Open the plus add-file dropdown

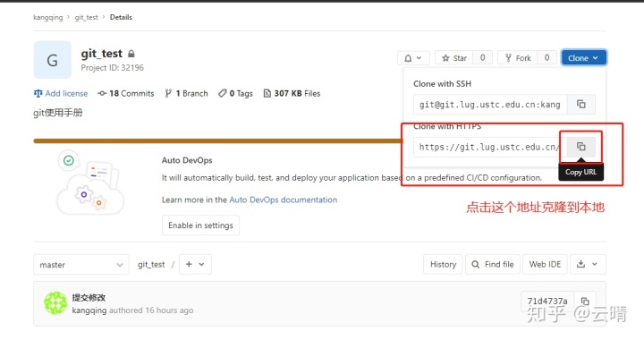(195, 265)
